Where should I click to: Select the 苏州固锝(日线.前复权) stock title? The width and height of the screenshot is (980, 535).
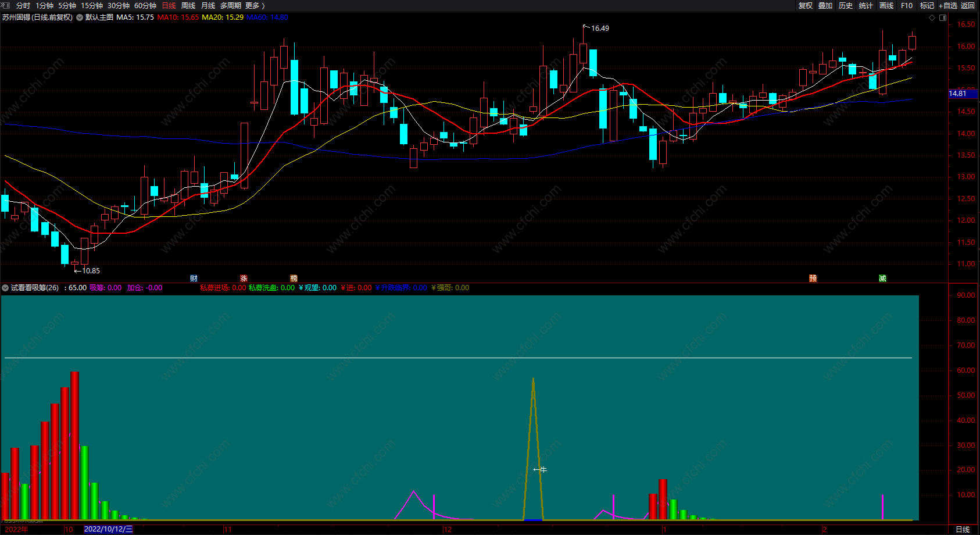point(37,17)
